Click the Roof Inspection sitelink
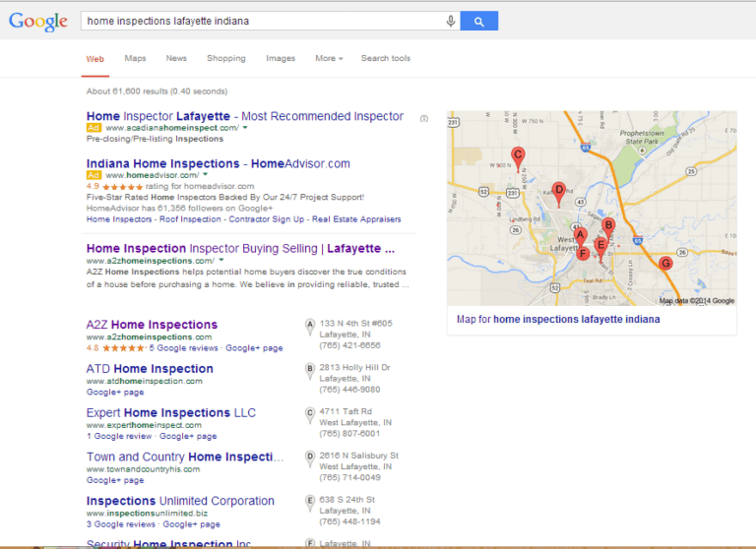Viewport: 756px width, 549px height. click(190, 219)
